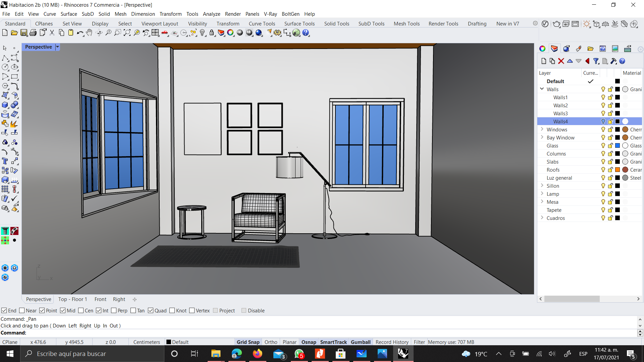Collapse the Walls layer tree

click(x=542, y=89)
